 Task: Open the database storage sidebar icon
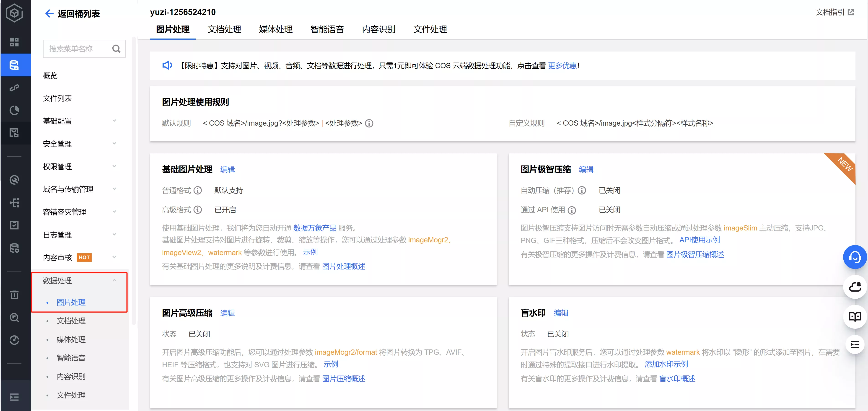15,248
